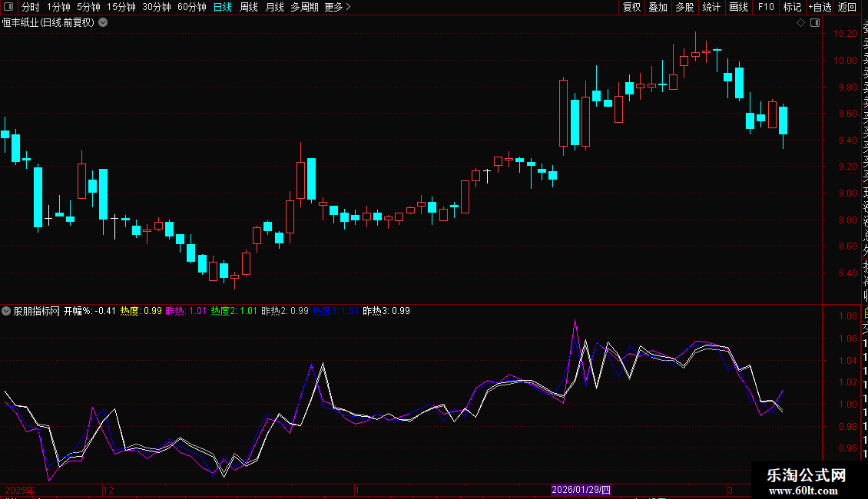The image size is (868, 499).
Task: Open the 统计 statistics tool
Action: [711, 7]
